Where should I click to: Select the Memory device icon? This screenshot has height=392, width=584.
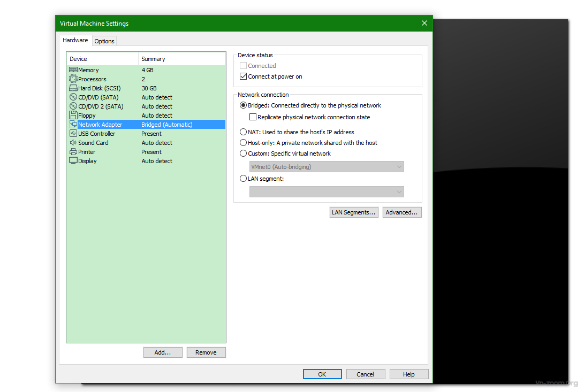point(73,70)
